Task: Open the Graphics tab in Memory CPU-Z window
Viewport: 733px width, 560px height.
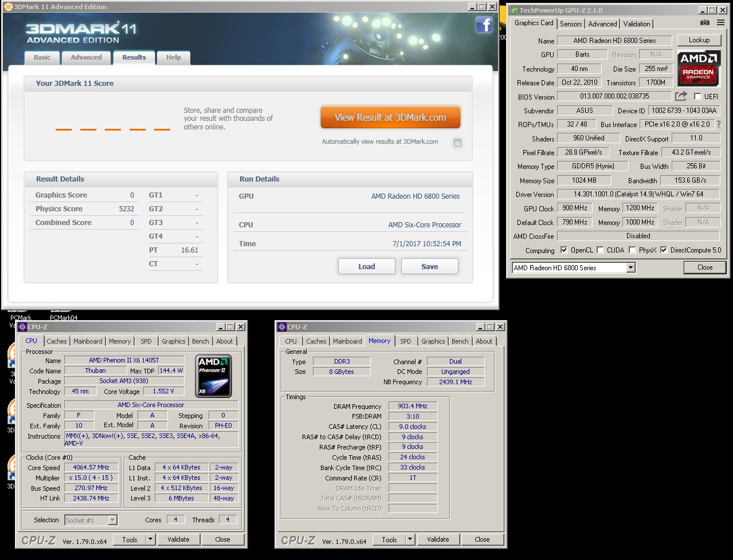Action: 433,341
